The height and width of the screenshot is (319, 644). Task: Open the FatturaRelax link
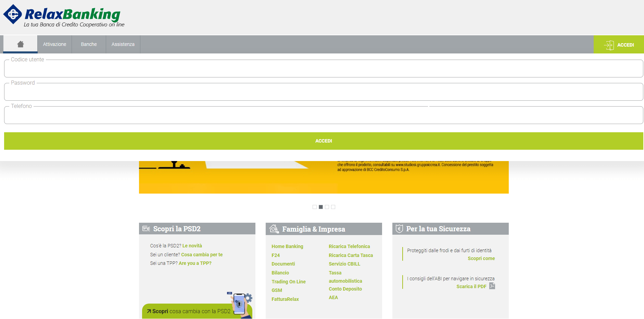(x=285, y=299)
